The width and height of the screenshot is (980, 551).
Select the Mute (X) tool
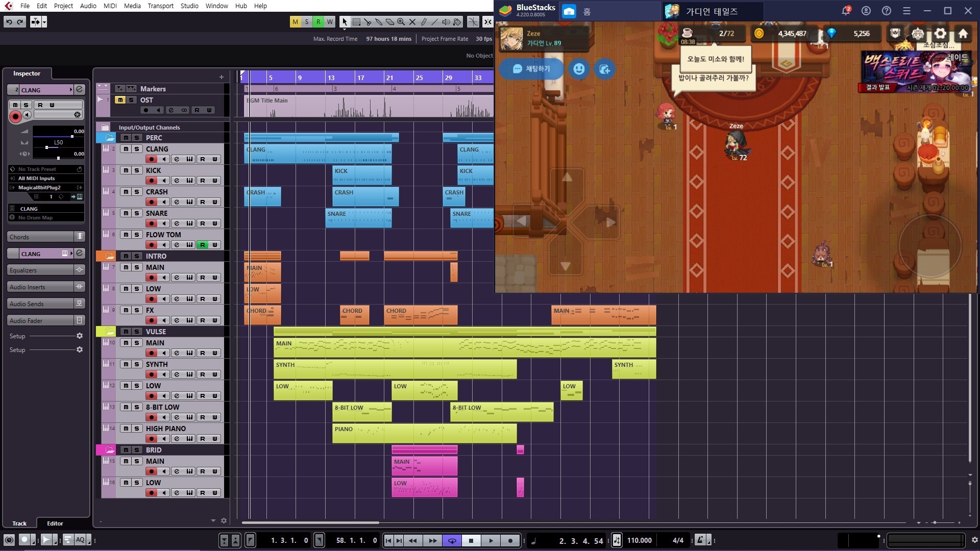point(412,22)
